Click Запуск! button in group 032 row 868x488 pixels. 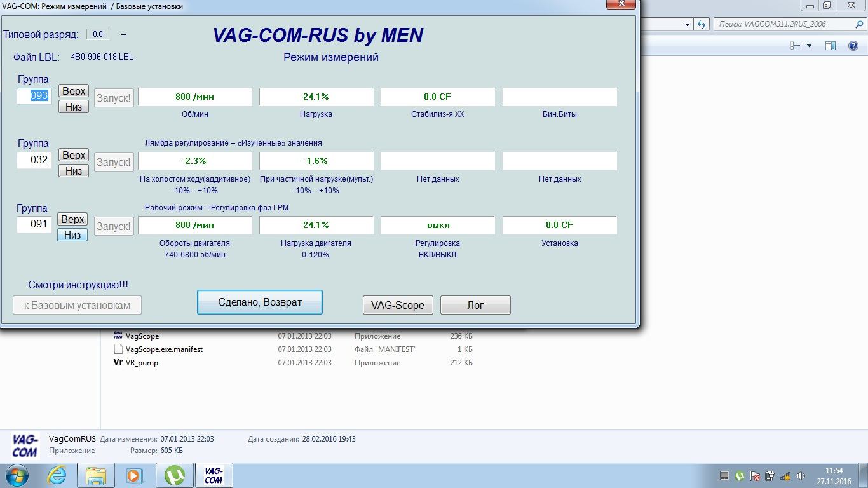point(114,162)
